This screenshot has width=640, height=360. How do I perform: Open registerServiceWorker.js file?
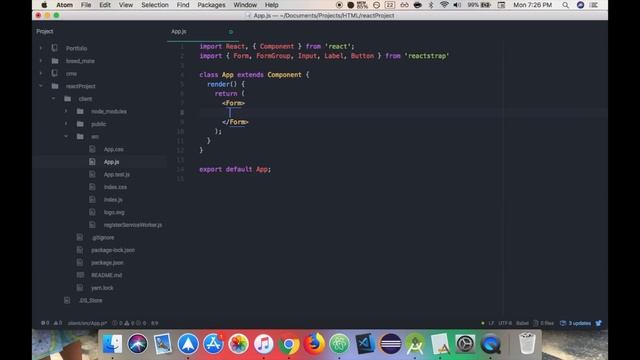tap(133, 225)
